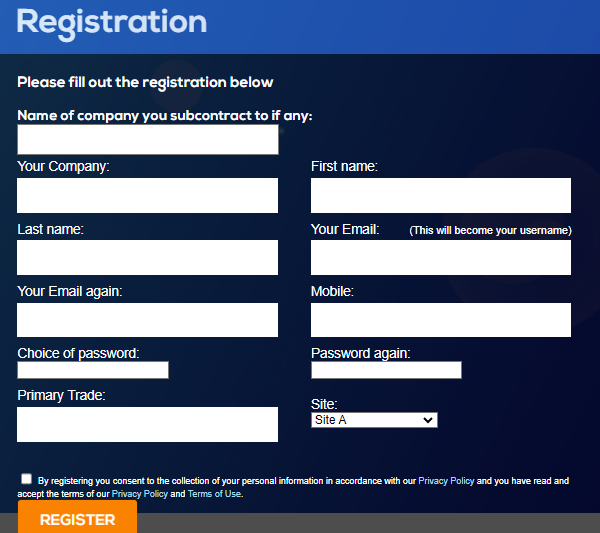Select the Primary Trade input box
Screen dimensions: 600x533
pyautogui.click(x=147, y=424)
